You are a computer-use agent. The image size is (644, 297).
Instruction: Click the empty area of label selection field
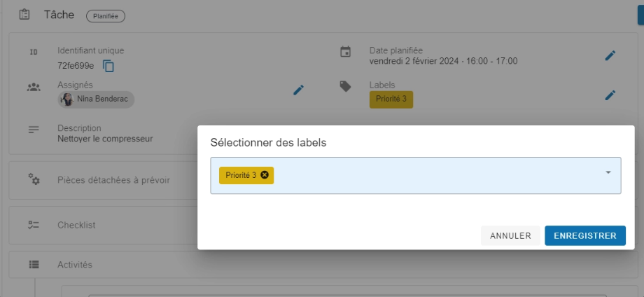[434, 175]
